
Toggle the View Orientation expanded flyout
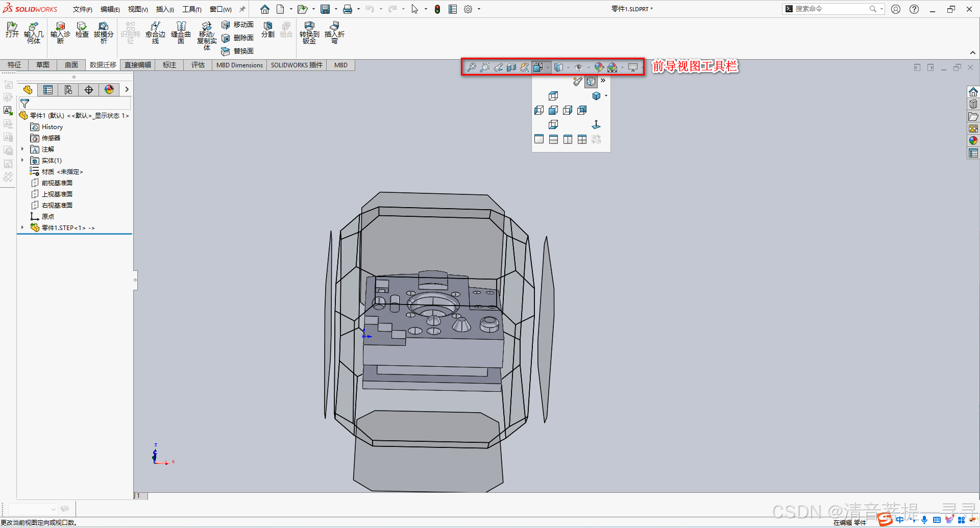point(603,81)
